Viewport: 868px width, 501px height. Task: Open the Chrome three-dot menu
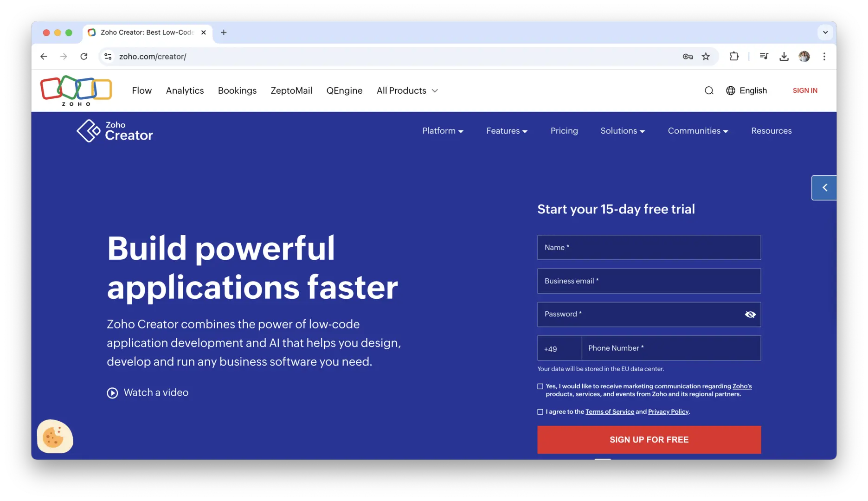[x=824, y=57]
